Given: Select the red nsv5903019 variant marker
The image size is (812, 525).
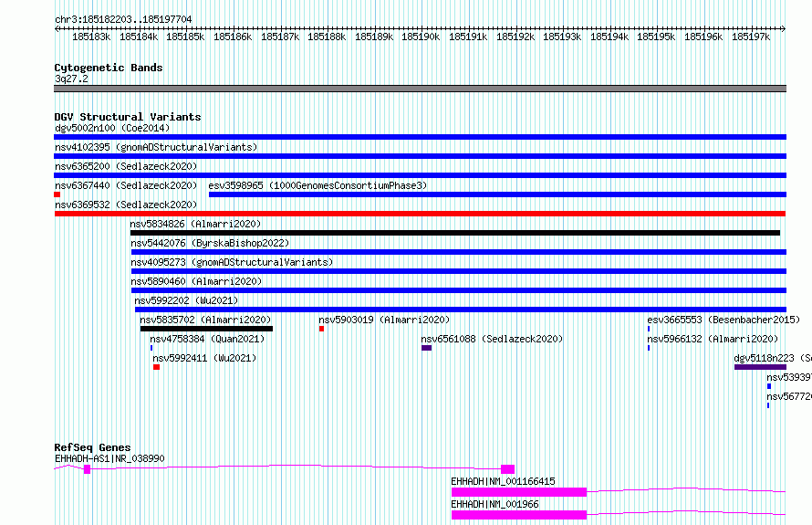Looking at the screenshot, I should (321, 329).
